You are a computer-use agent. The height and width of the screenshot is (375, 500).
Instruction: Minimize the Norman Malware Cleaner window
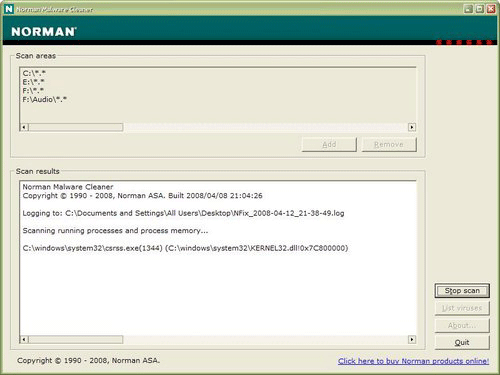coord(469,9)
